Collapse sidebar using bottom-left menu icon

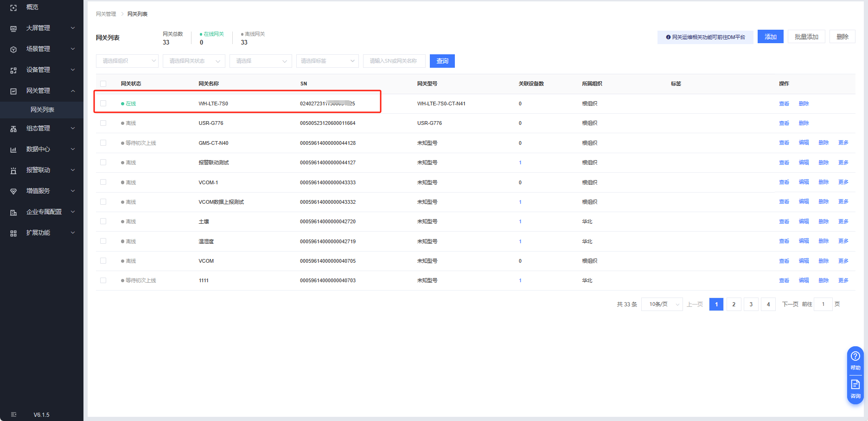pyautogui.click(x=13, y=415)
